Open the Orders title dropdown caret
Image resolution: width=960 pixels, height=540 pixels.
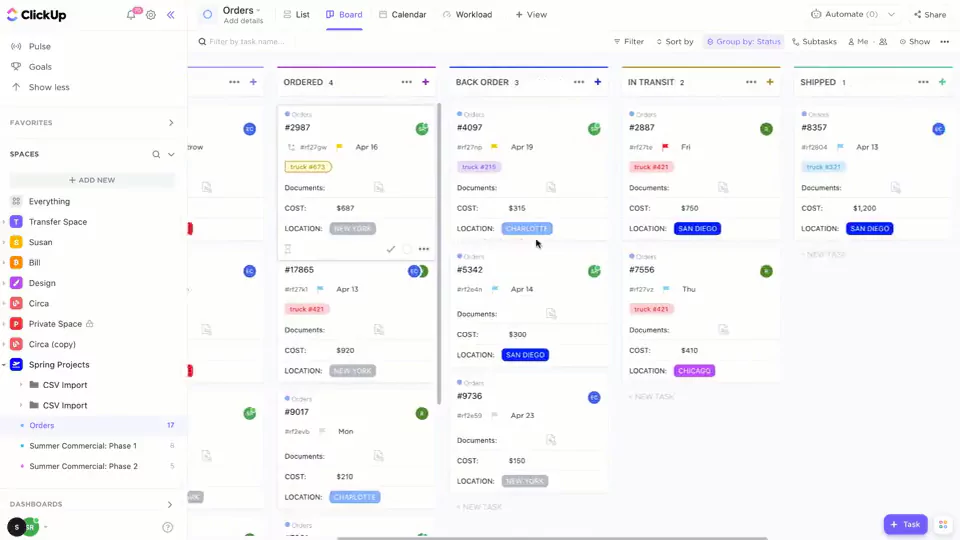click(x=258, y=10)
